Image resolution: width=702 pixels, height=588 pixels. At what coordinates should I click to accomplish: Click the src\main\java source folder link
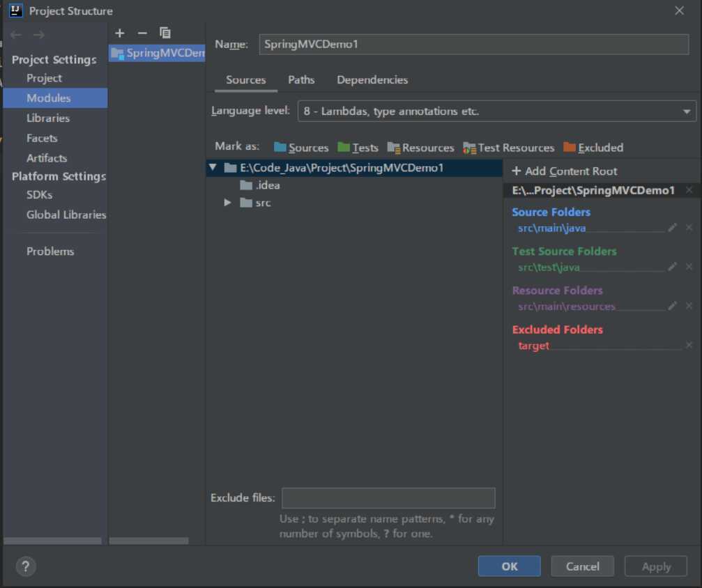coord(551,229)
